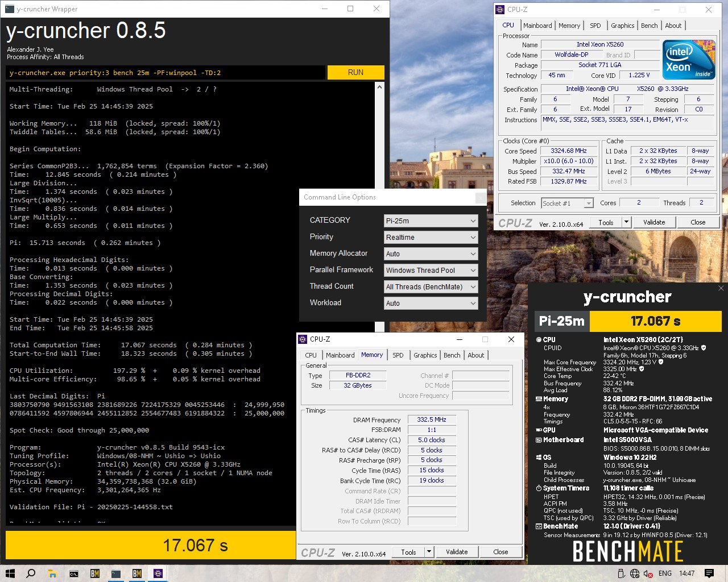
Task: Switch to CPU tab in CPU-Z Memory window
Action: point(311,355)
